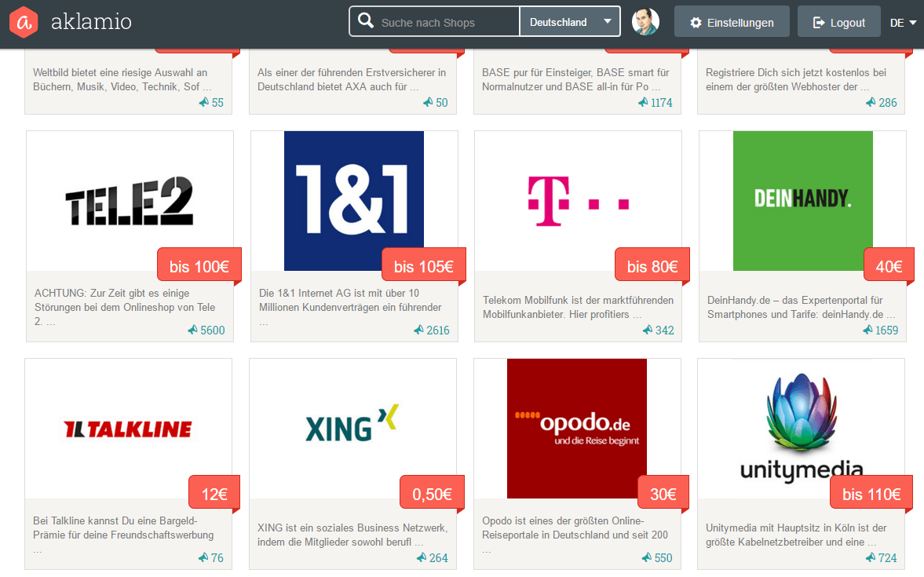This screenshot has width=924, height=577.
Task: Click the Logout button
Action: 839,22
